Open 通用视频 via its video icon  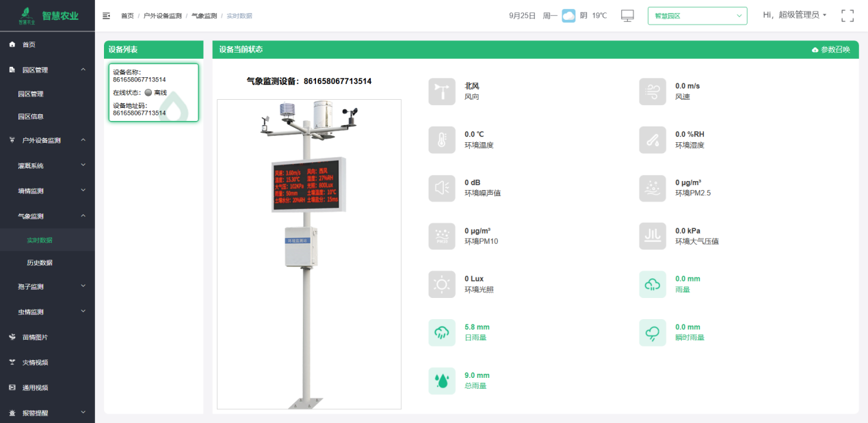point(12,387)
